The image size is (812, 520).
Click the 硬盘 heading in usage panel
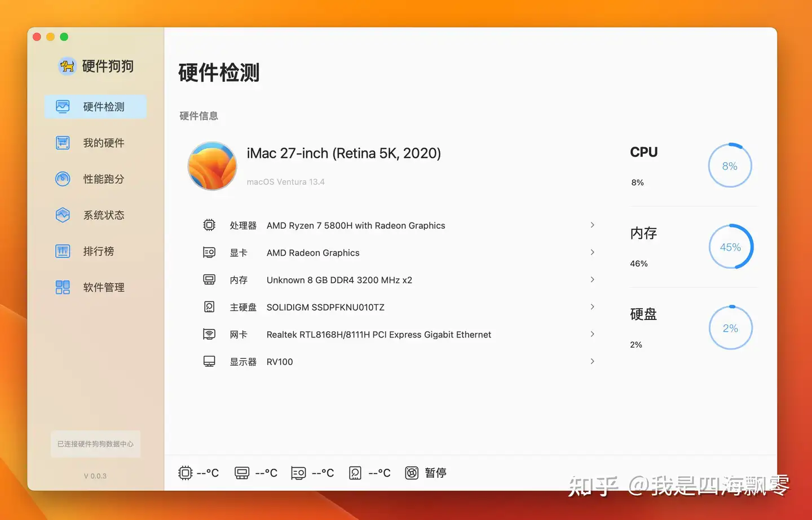(643, 314)
